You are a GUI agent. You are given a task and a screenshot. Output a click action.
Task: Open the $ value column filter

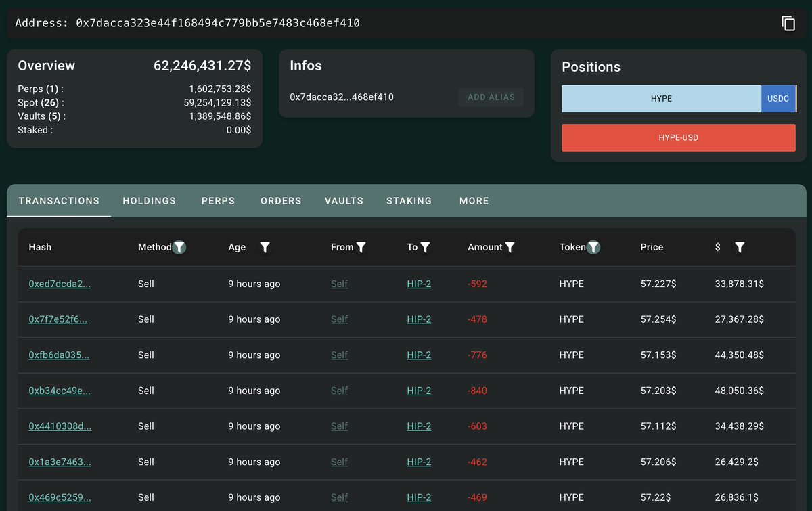click(740, 248)
